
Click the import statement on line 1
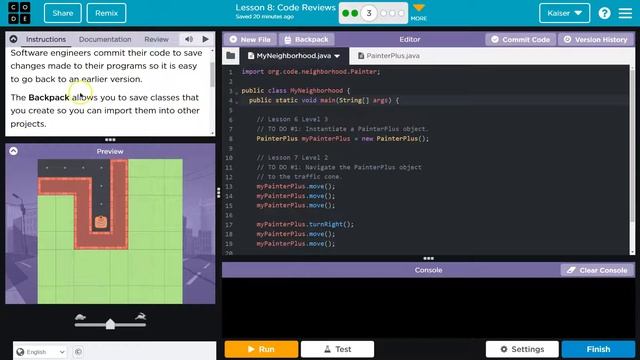coord(311,72)
